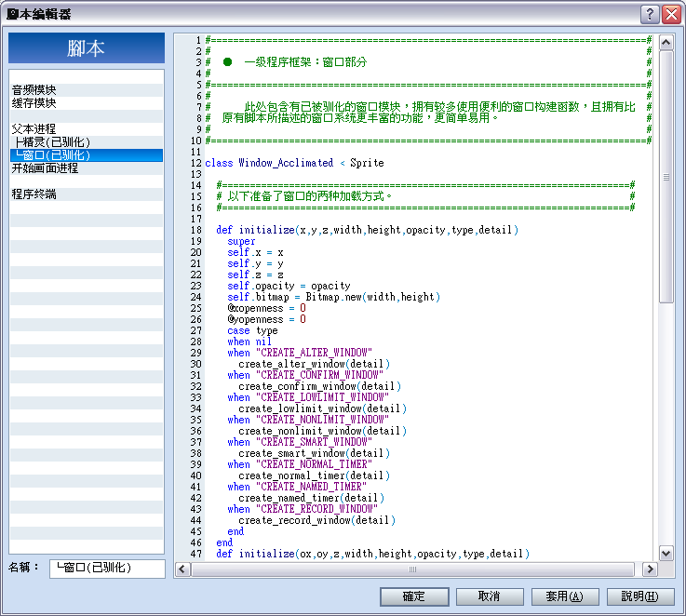Screen dimensions: 686x616
Task: Click "case type" on line 27
Action: click(252, 330)
